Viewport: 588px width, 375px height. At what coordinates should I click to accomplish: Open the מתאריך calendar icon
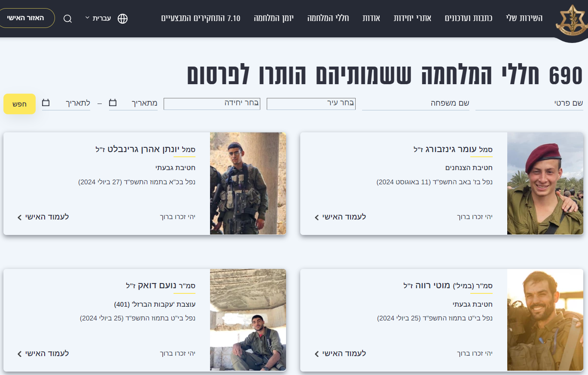point(113,103)
